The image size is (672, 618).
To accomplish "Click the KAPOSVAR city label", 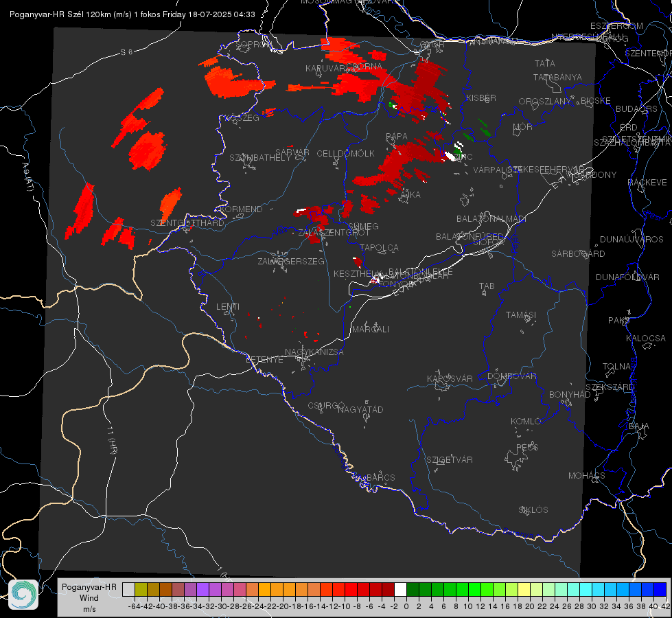I will pos(450,378).
